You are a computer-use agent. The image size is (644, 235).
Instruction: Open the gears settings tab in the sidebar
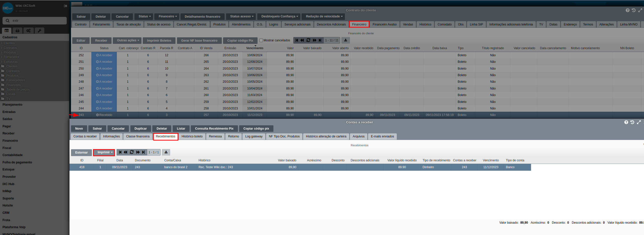click(x=28, y=31)
